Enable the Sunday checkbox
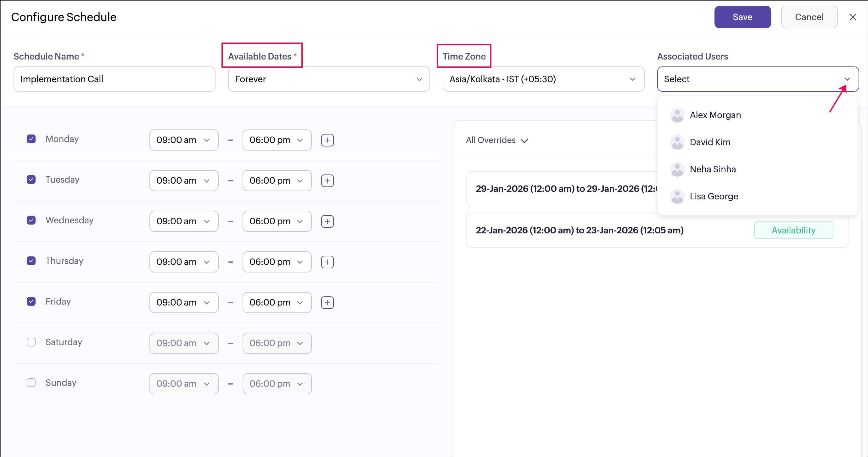Image resolution: width=868 pixels, height=457 pixels. pyautogui.click(x=31, y=382)
